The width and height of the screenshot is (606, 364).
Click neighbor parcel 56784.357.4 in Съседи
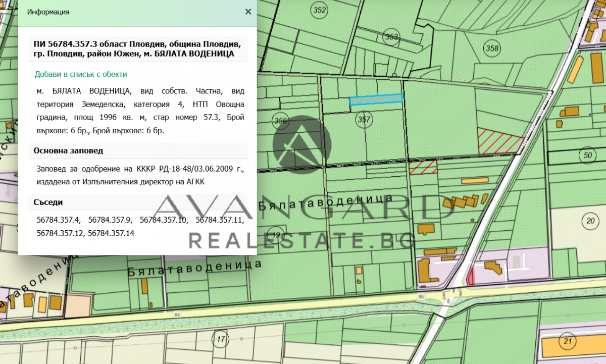pos(59,220)
